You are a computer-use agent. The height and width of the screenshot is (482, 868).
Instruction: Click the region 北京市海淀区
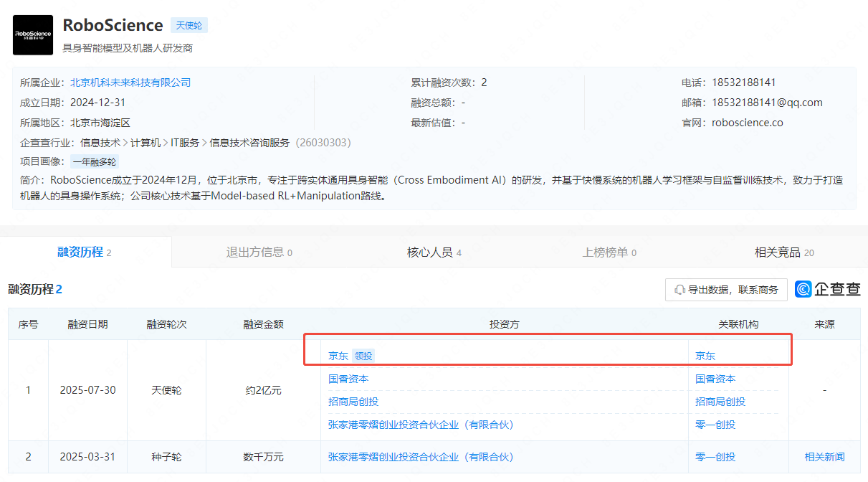click(x=100, y=123)
